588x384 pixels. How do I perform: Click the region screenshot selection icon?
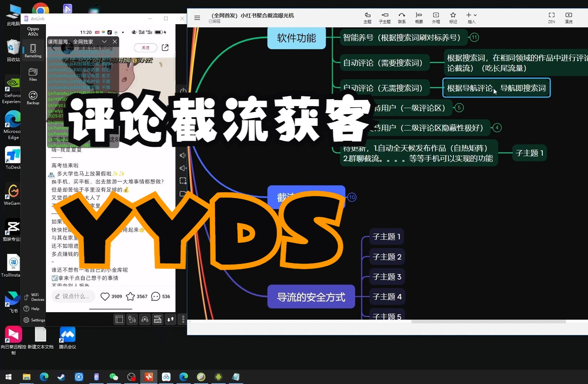click(x=183, y=181)
